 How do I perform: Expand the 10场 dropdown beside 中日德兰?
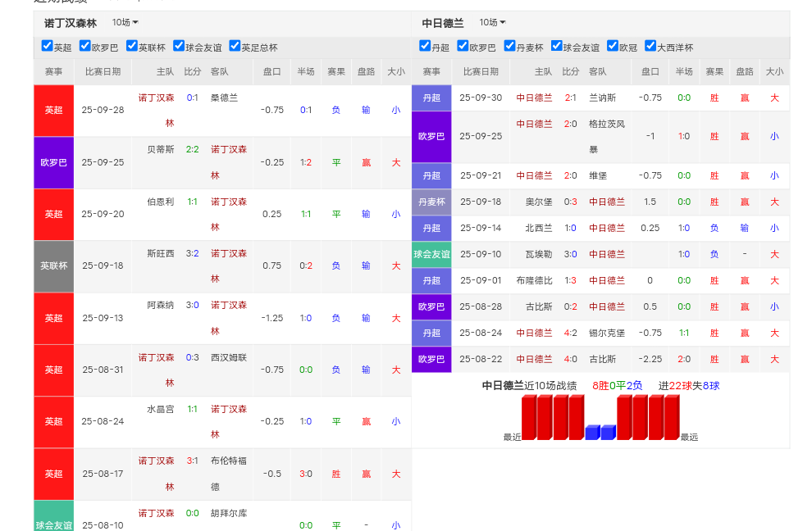point(492,23)
